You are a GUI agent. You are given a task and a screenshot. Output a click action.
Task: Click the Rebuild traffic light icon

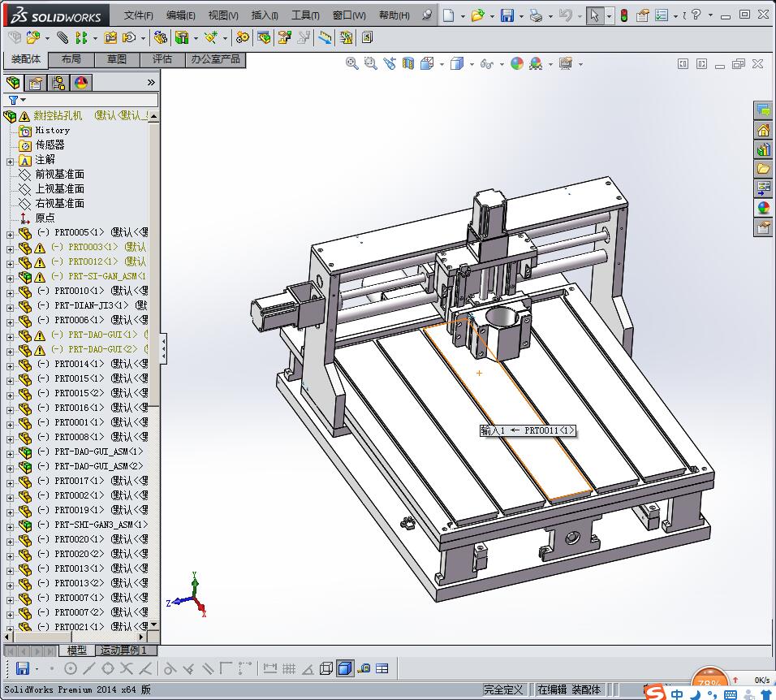[623, 15]
